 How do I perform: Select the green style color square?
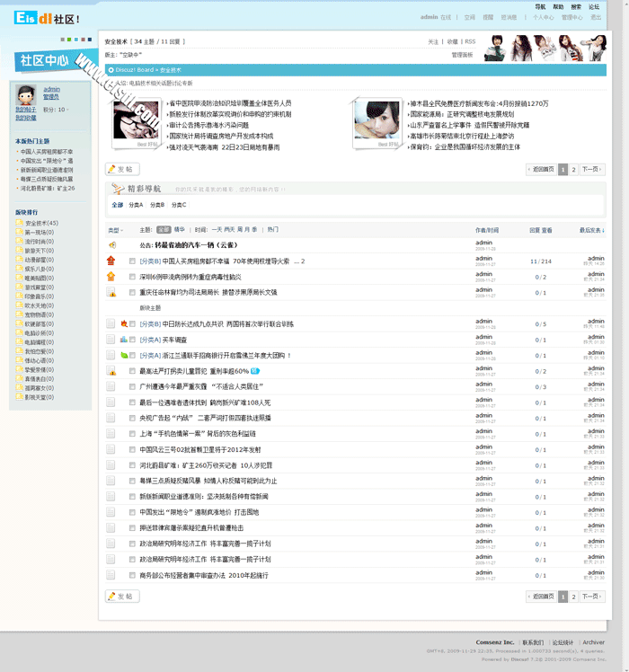coord(69,40)
